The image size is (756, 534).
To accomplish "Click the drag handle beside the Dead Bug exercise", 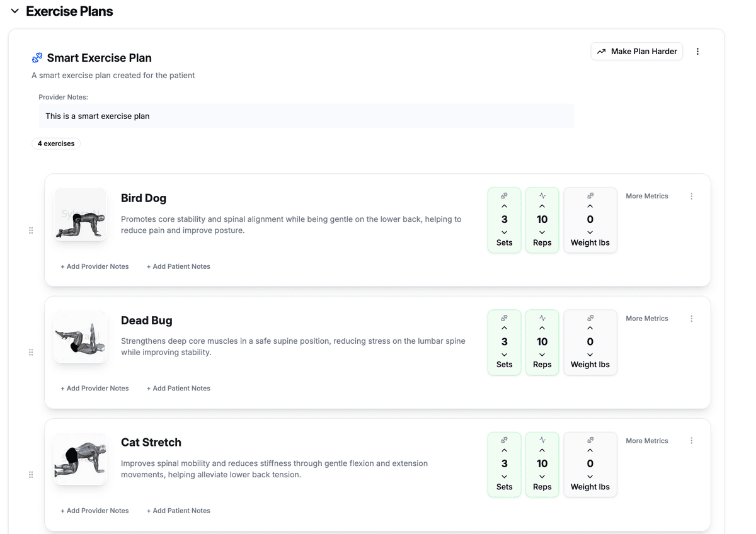I will (x=30, y=352).
